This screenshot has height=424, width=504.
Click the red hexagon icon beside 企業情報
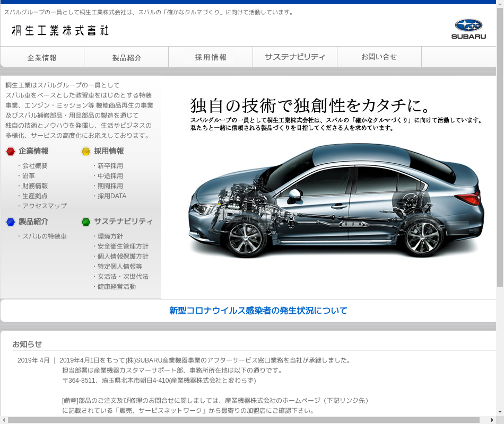(11, 152)
